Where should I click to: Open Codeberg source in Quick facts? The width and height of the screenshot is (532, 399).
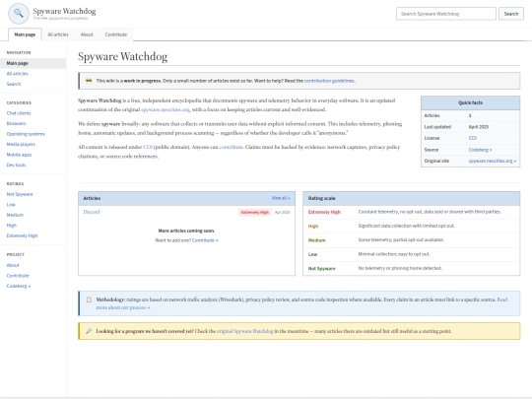point(480,150)
